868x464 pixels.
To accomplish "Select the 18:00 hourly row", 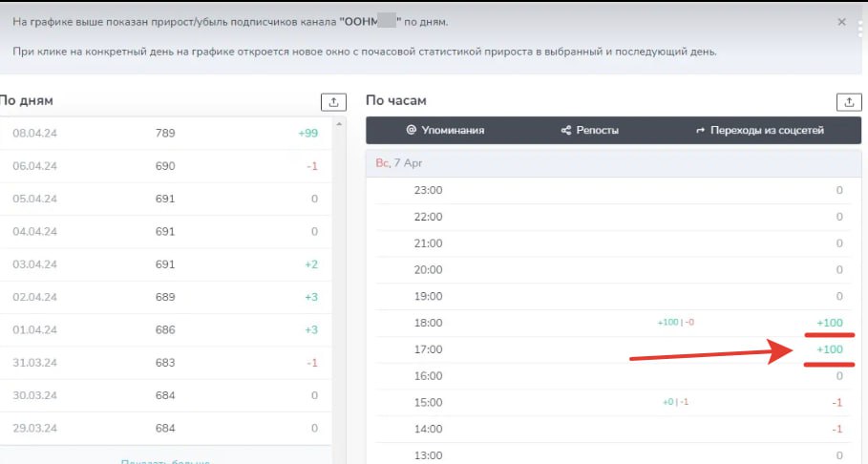I will [613, 323].
